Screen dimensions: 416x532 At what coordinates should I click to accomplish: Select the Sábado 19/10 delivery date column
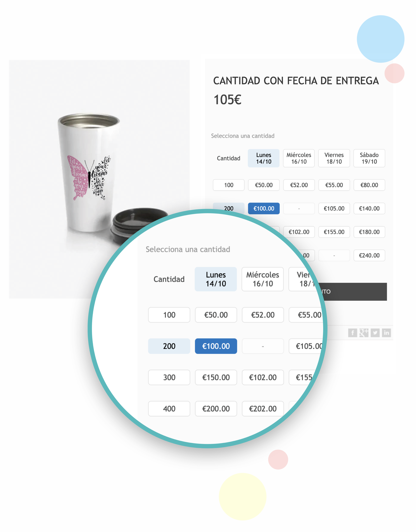(x=369, y=158)
